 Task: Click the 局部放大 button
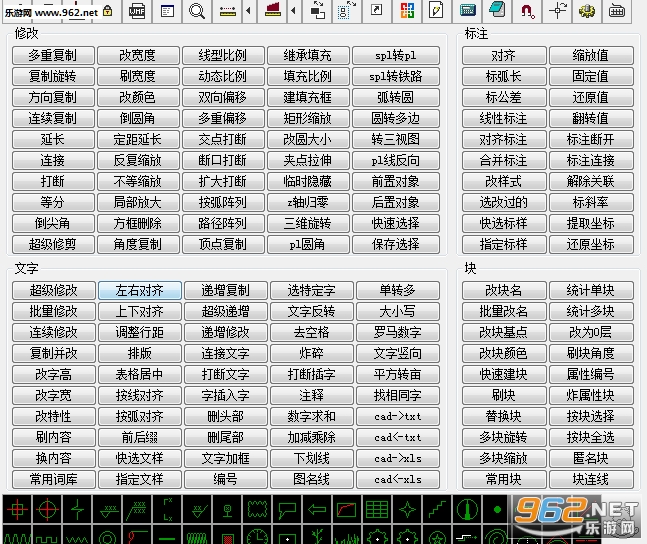(138, 203)
